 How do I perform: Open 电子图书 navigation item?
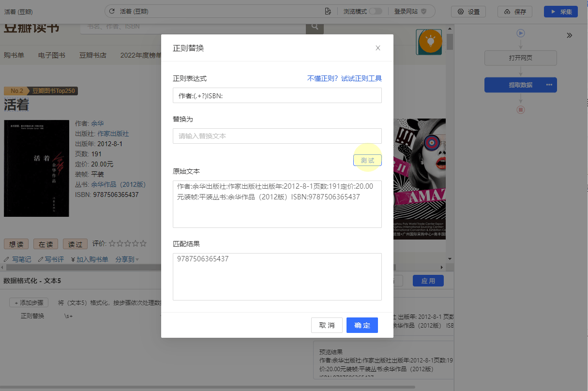tap(52, 55)
